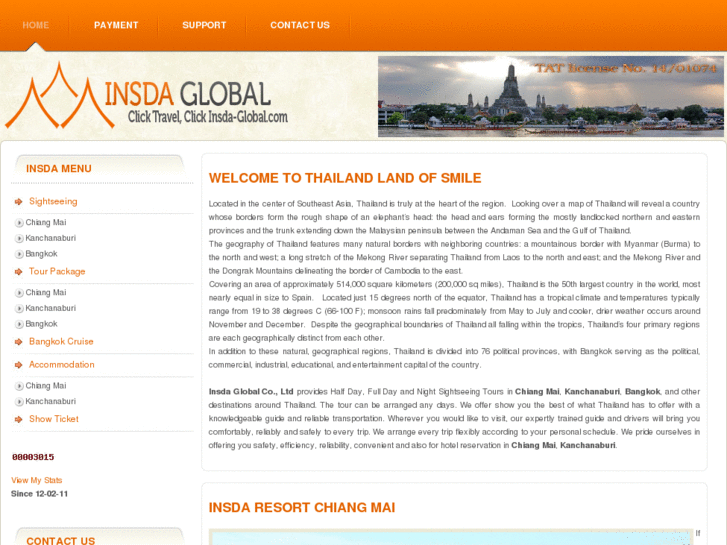Select Bangkok under Tour Package
727x545 pixels.
point(41,324)
